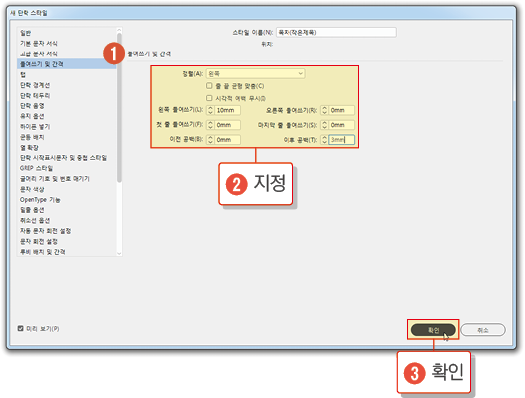This screenshot has width=525, height=398.
Task: Click the category list scrollbar thumb
Action: pyautogui.click(x=119, y=108)
